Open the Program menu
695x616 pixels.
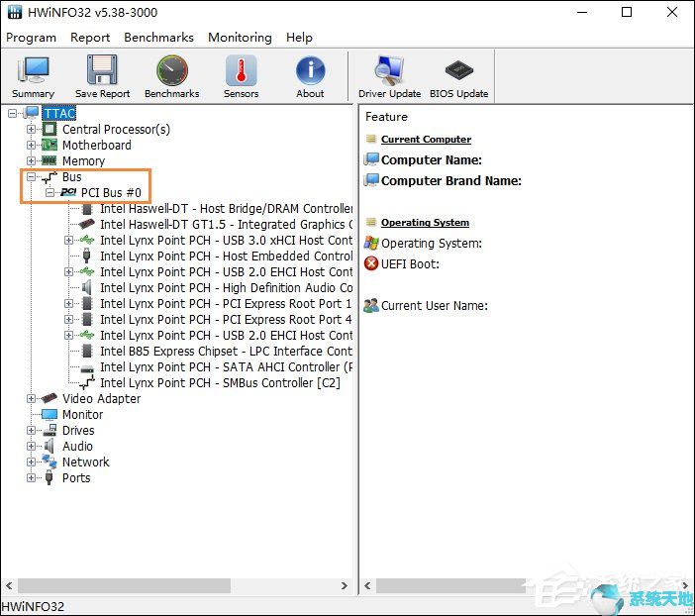tap(31, 38)
